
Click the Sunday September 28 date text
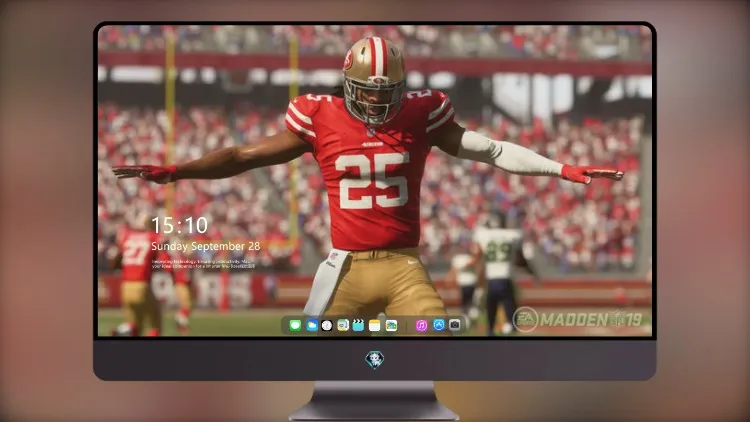pos(206,246)
